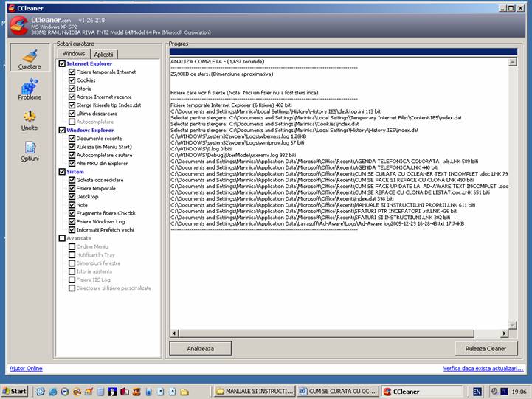The image size is (532, 399).
Task: Open the Windows Start menu
Action: (15, 391)
